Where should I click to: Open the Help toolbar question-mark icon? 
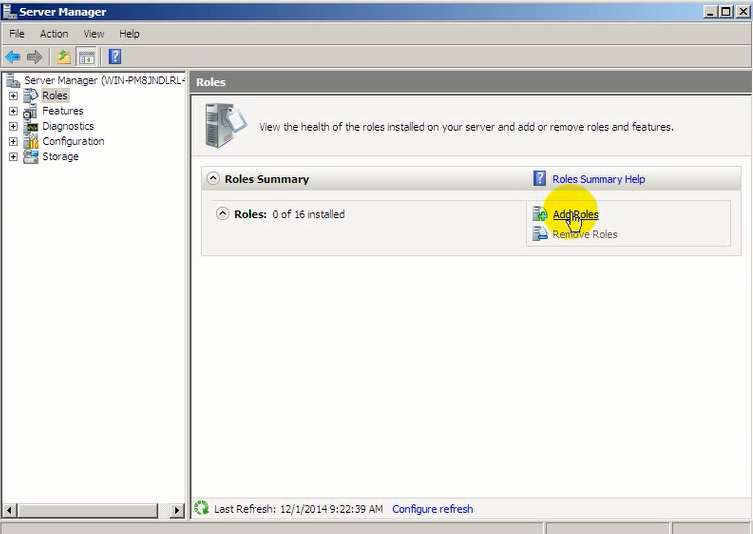(115, 57)
